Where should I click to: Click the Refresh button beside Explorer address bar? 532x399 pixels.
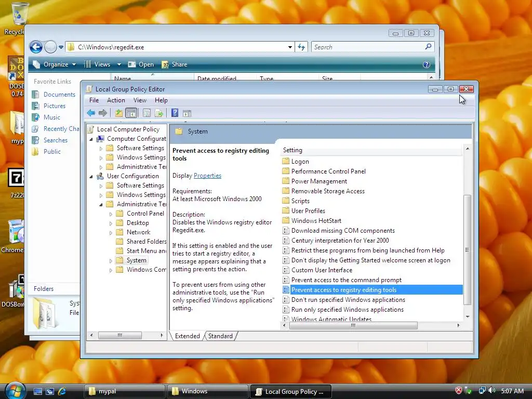[302, 47]
